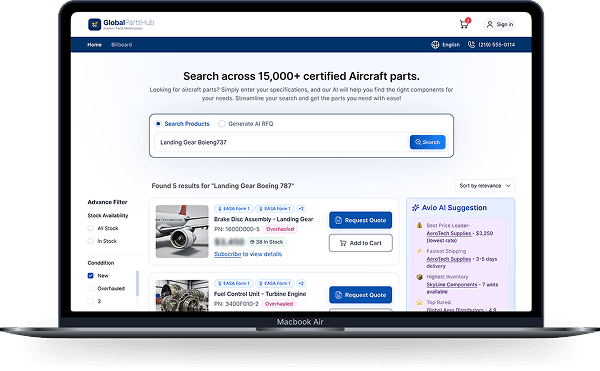Image resolution: width=600 pixels, height=371 pixels.
Task: Click the Fastest Shipping lightning icon
Action: (x=419, y=251)
